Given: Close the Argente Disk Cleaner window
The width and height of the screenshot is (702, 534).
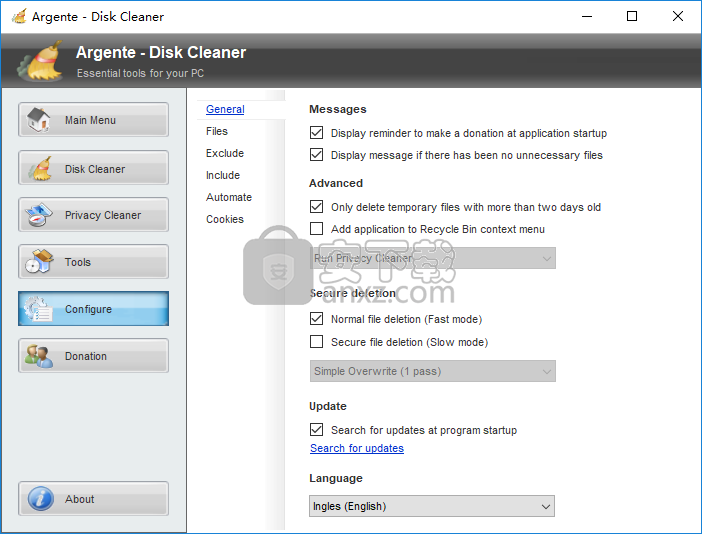Looking at the screenshot, I should click(678, 17).
